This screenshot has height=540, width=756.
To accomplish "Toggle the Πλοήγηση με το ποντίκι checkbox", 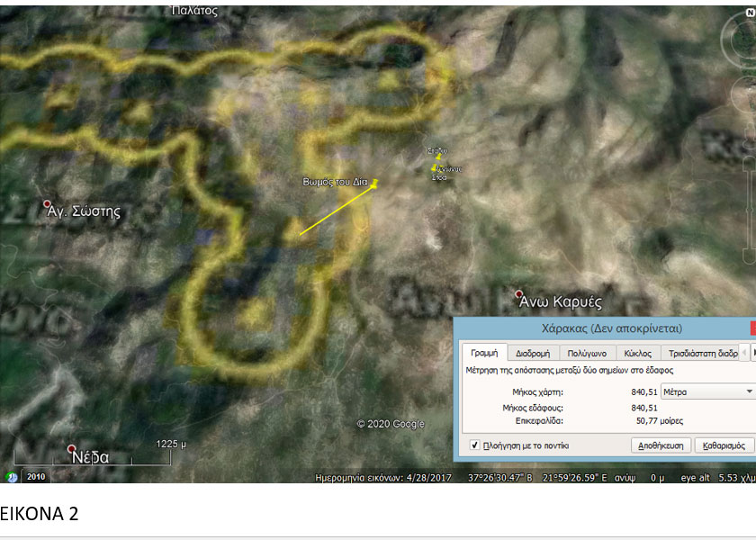I will (474, 445).
